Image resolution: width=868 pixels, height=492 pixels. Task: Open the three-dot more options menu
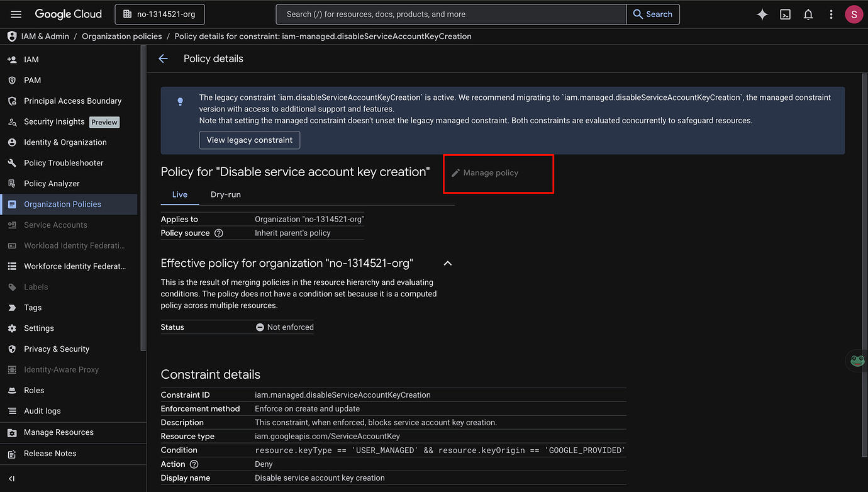831,14
